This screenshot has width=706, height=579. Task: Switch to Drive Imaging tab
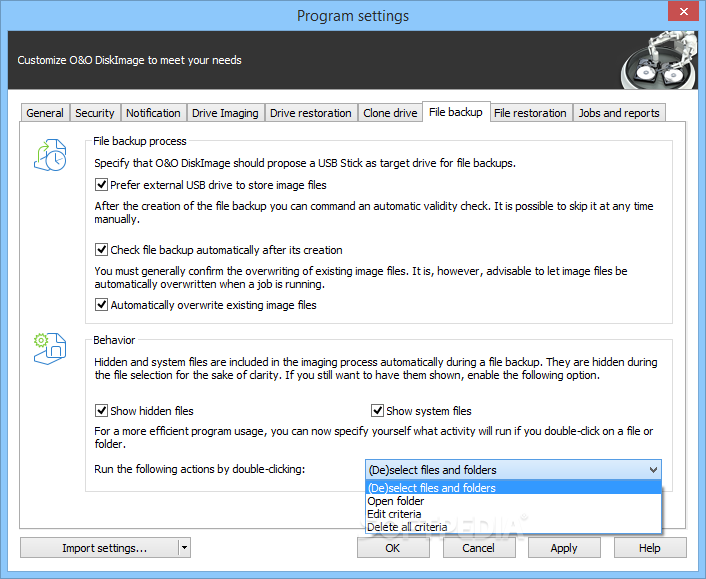pos(225,113)
